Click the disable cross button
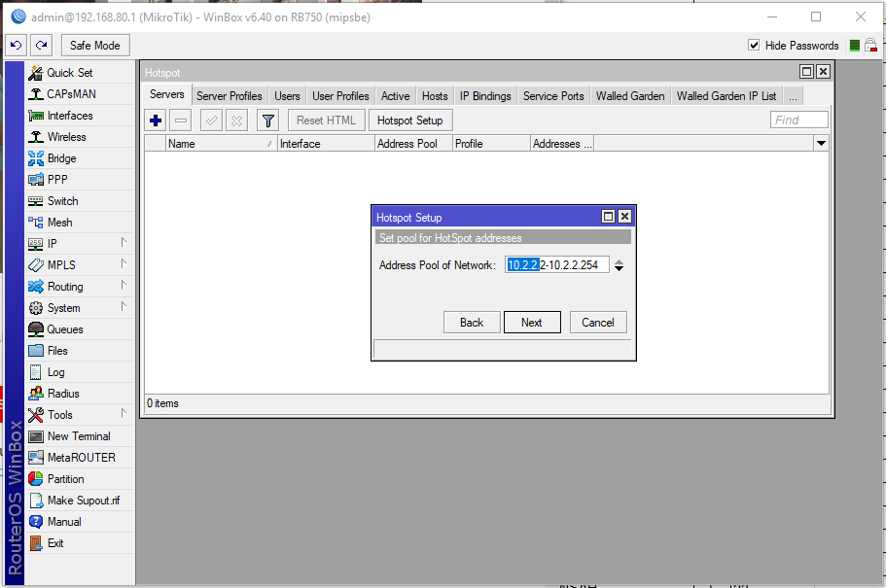The width and height of the screenshot is (886, 588). pos(236,121)
